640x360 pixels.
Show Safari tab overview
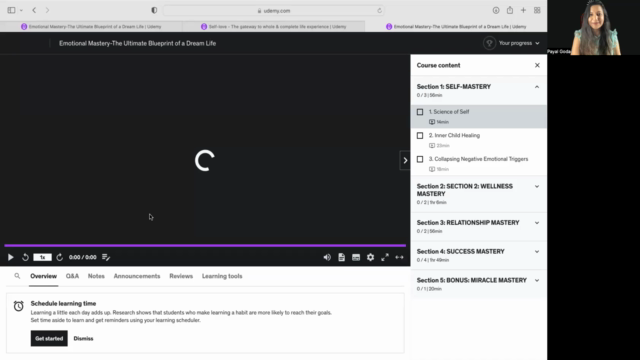pos(537,10)
